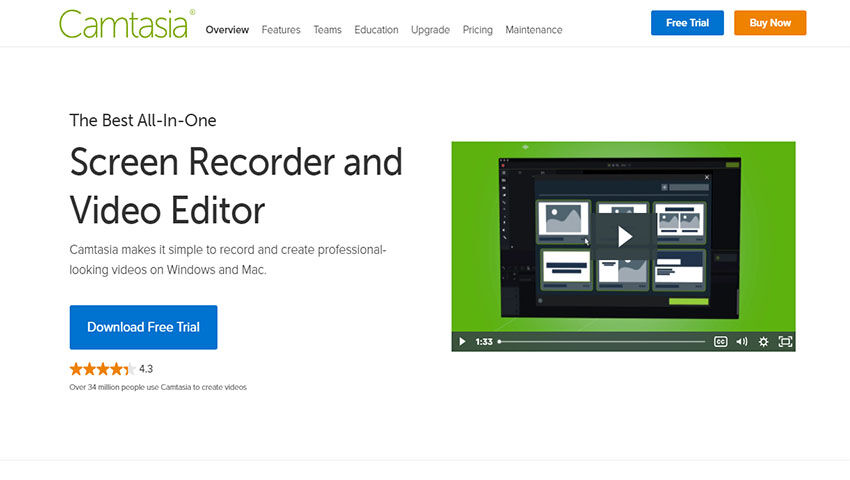Click the blue Free Trial button

click(687, 23)
